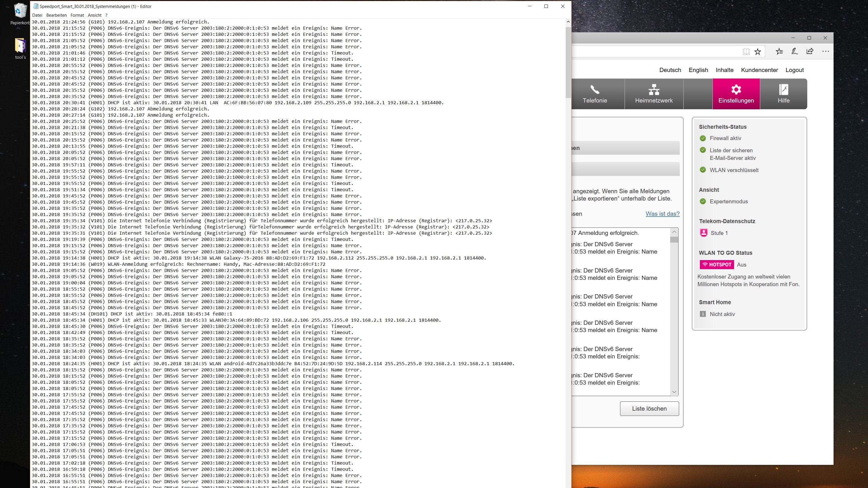This screenshot has width=868, height=488.
Task: Click the Telekom-Datenschutz Stufe 1 icon
Action: pos(704,233)
